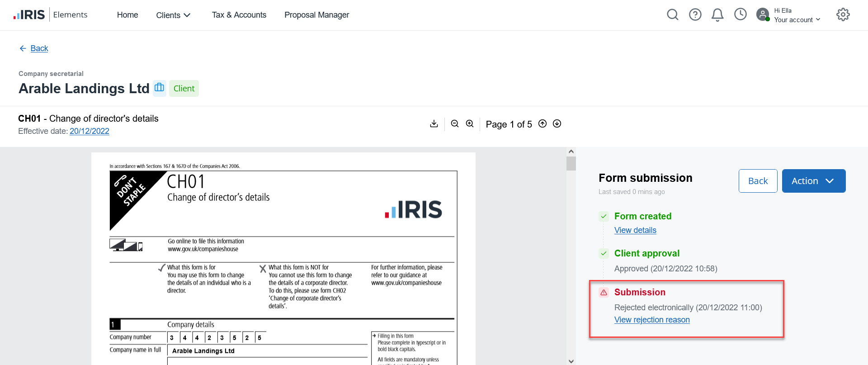Click the clock history icon
The height and width of the screenshot is (365, 868).
point(740,14)
